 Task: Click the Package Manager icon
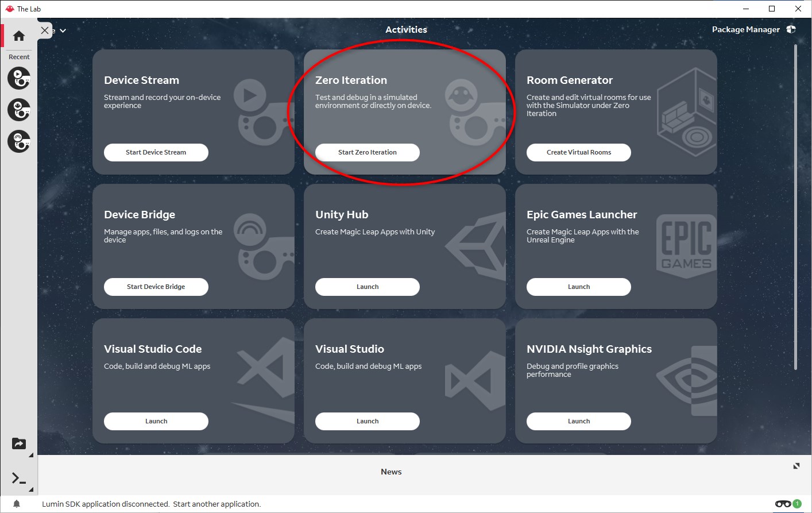[791, 29]
